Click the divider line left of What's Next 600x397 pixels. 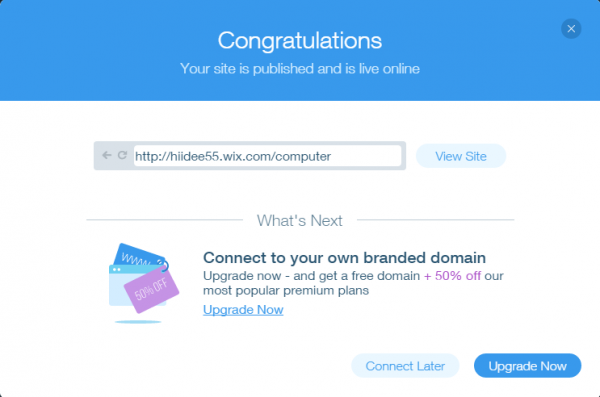pos(165,220)
